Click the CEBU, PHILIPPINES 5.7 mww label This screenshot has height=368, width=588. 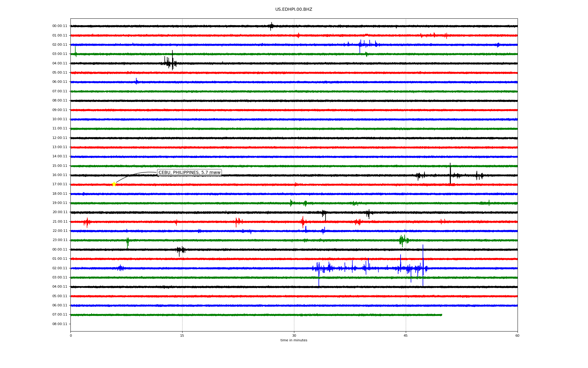189,173
